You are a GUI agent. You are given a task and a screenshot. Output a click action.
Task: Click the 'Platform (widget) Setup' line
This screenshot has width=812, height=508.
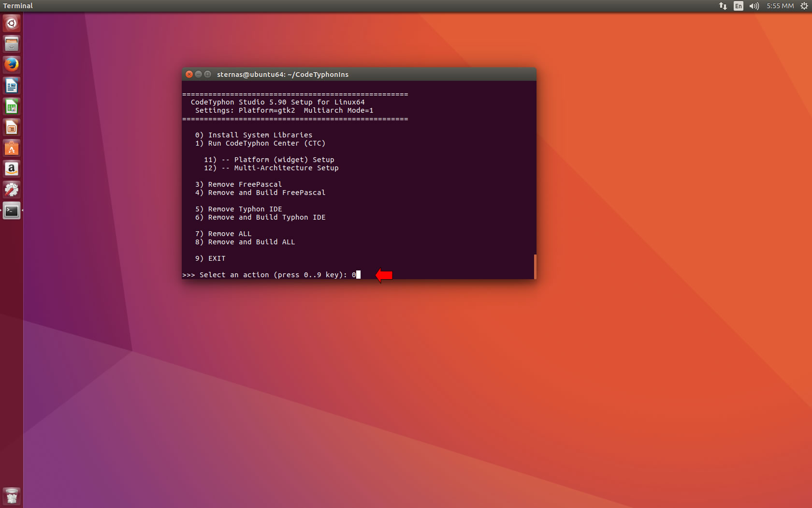(269, 160)
